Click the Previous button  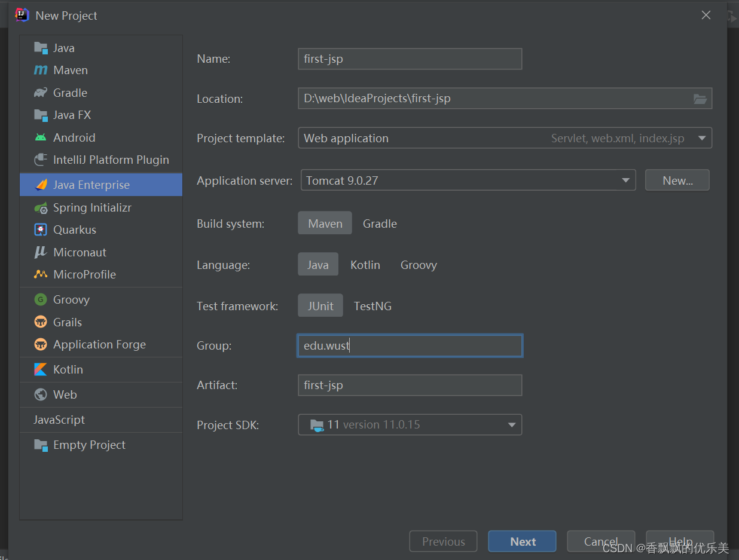(444, 541)
